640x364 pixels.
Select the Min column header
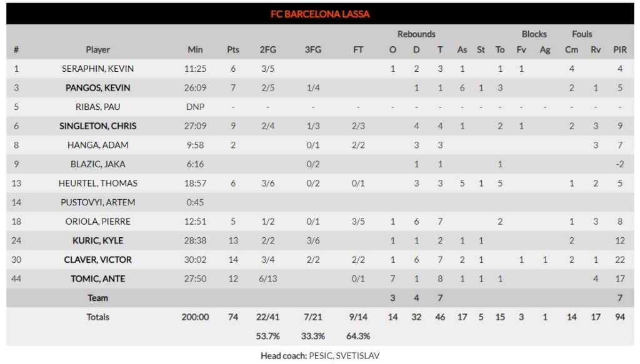(195, 50)
